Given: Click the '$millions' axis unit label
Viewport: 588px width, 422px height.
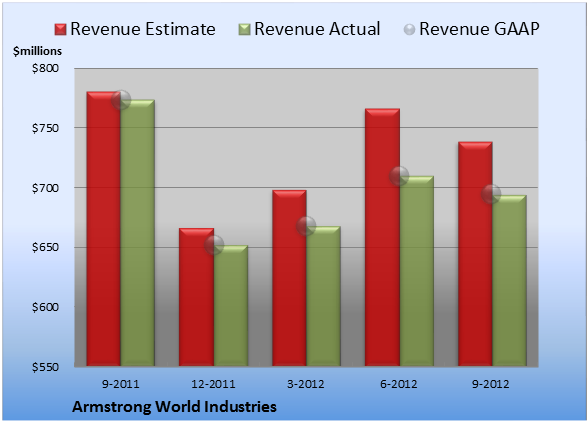Looking at the screenshot, I should (38, 51).
